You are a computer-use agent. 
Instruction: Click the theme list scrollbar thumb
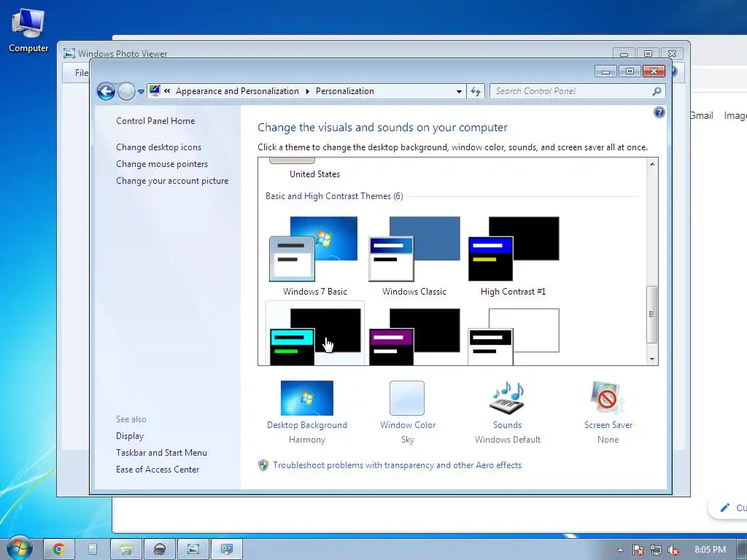(x=651, y=314)
